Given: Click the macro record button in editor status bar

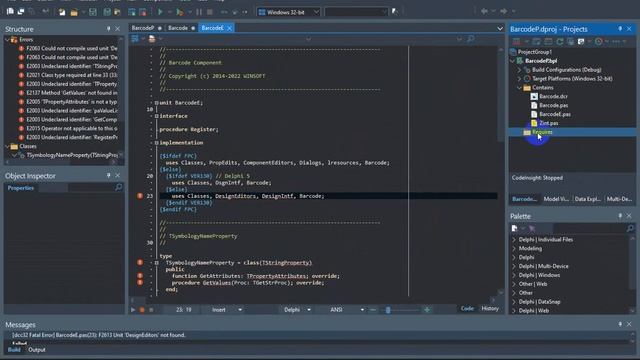Looking at the screenshot, I should click(x=142, y=310).
